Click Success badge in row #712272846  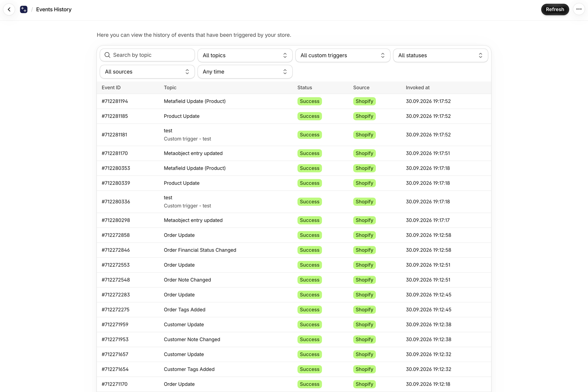click(x=310, y=250)
